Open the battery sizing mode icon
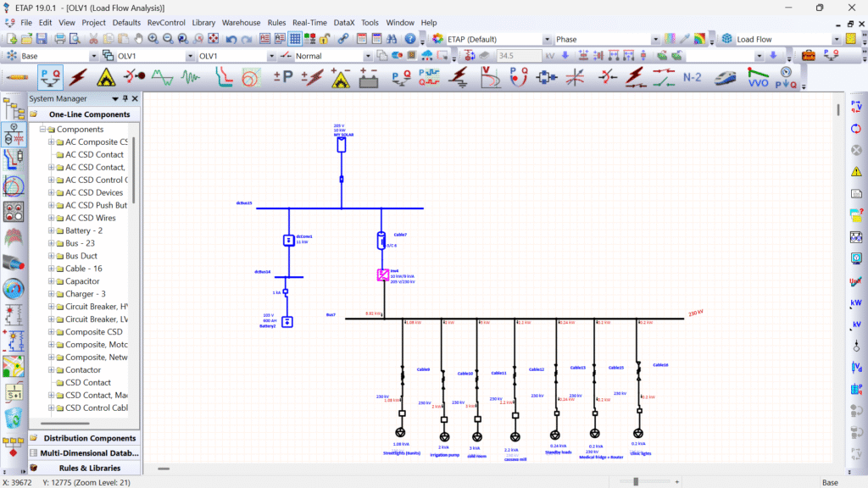868x488 pixels. 368,77
